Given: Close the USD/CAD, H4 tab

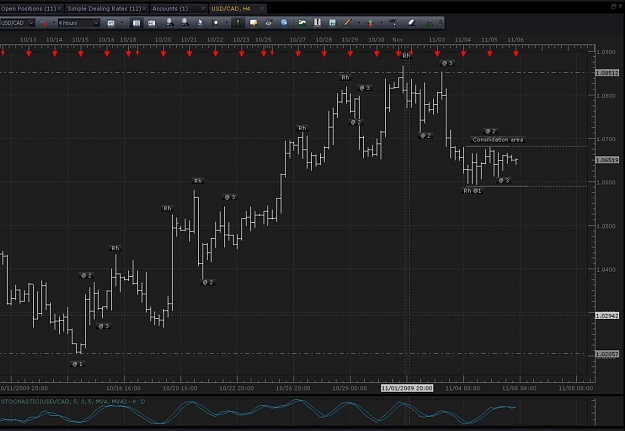Looking at the screenshot, I should tap(262, 8).
